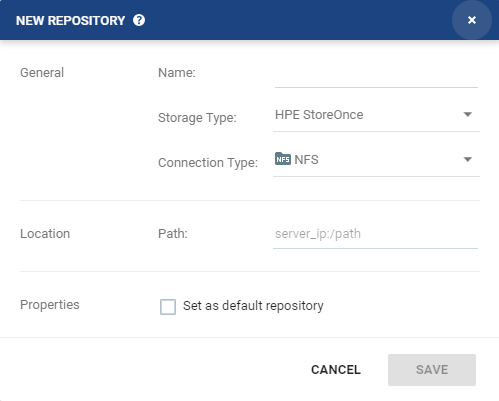Expand the Storage Type dropdown arrow
The width and height of the screenshot is (499, 401).
click(x=468, y=115)
